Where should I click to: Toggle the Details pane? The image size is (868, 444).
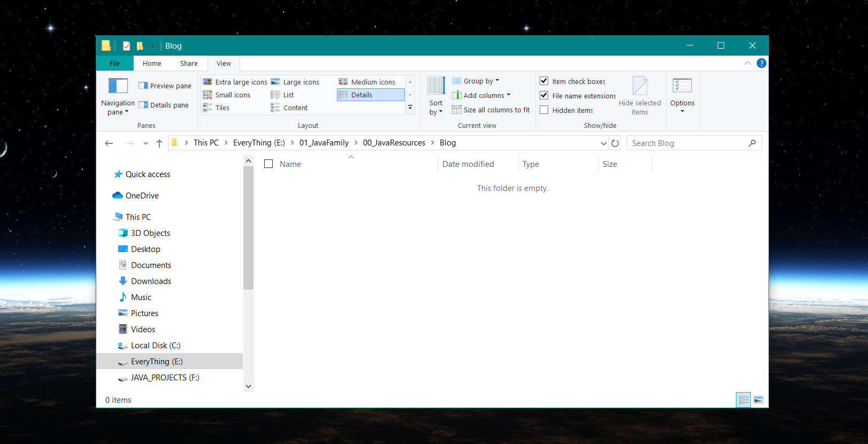[x=164, y=105]
